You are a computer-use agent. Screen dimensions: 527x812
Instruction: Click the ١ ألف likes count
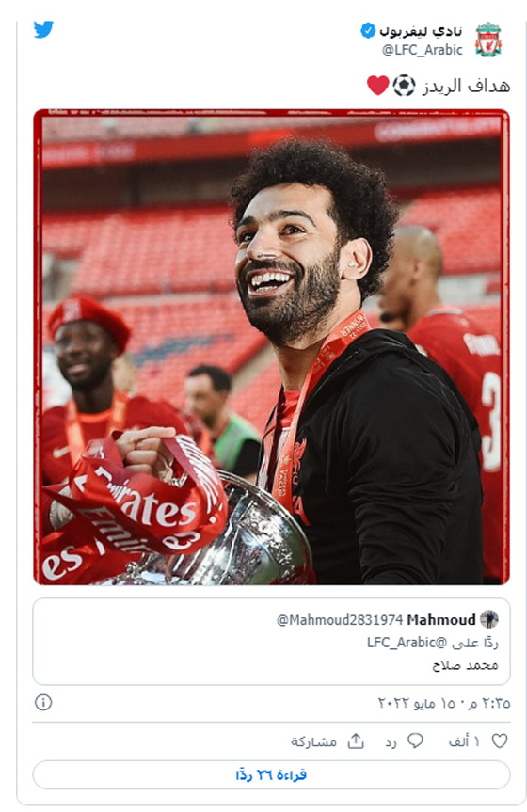pyautogui.click(x=464, y=741)
